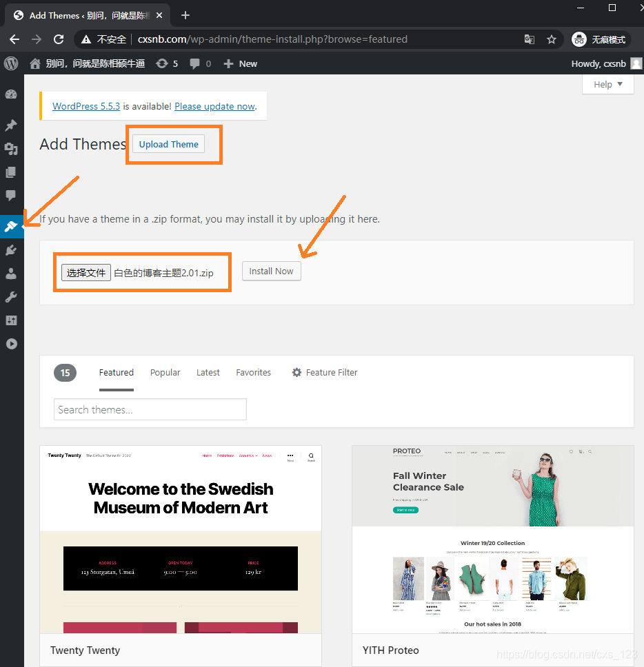Expand the Help dropdown
The width and height of the screenshot is (644, 667).
[608, 84]
